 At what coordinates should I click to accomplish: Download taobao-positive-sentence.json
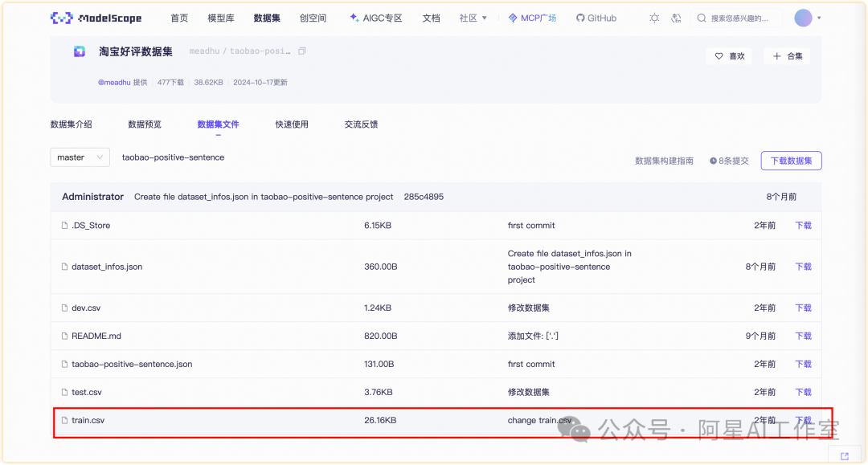point(803,365)
